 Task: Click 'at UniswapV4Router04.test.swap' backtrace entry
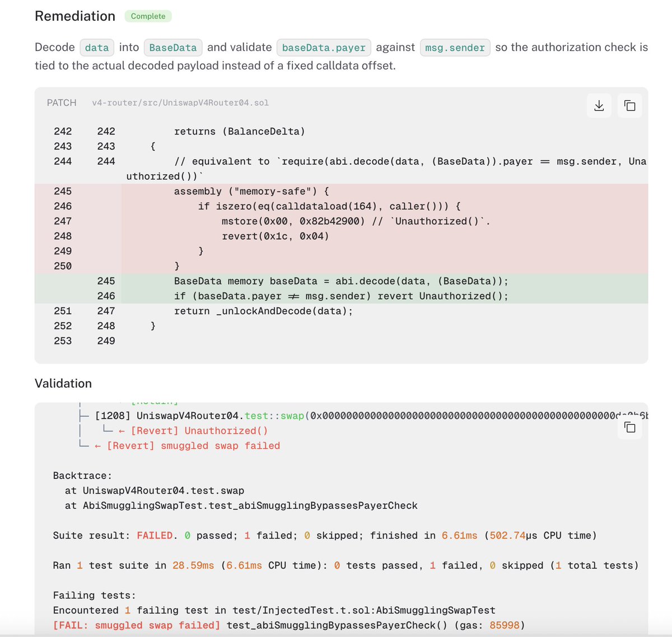point(155,491)
